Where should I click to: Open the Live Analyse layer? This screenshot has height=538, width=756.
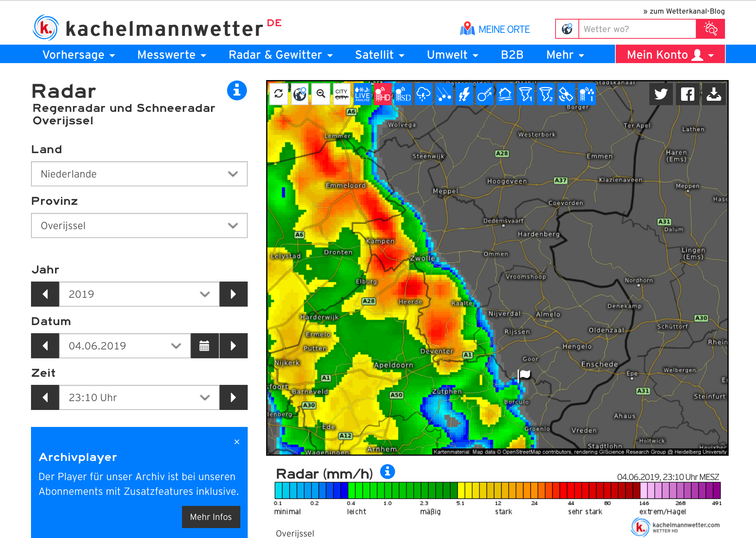coord(362,94)
